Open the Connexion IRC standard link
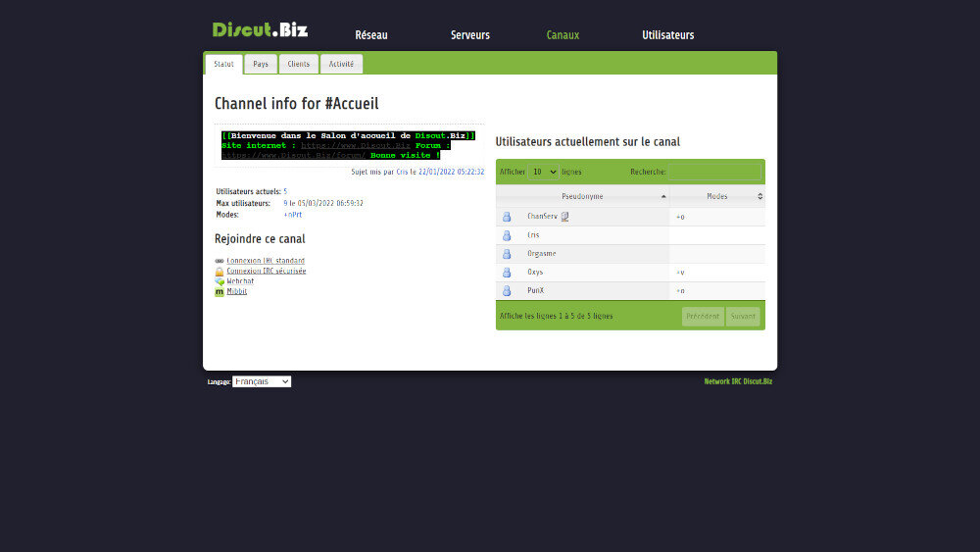This screenshot has height=552, width=980. click(x=266, y=261)
